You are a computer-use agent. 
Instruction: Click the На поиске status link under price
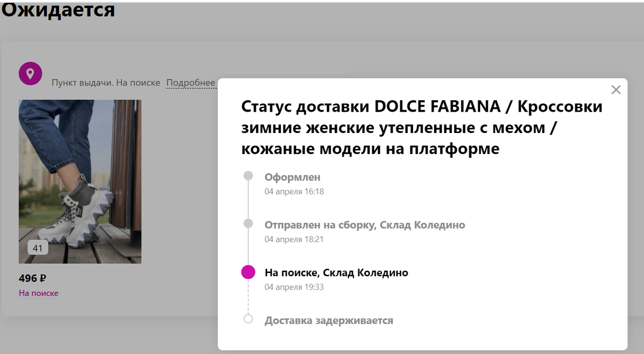[x=39, y=293]
